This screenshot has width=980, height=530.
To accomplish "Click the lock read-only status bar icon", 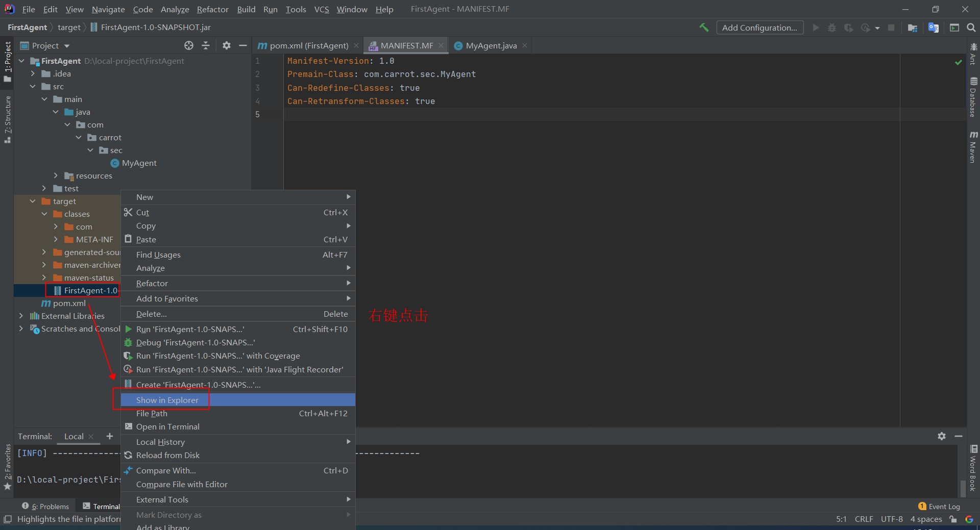I will tap(953, 519).
